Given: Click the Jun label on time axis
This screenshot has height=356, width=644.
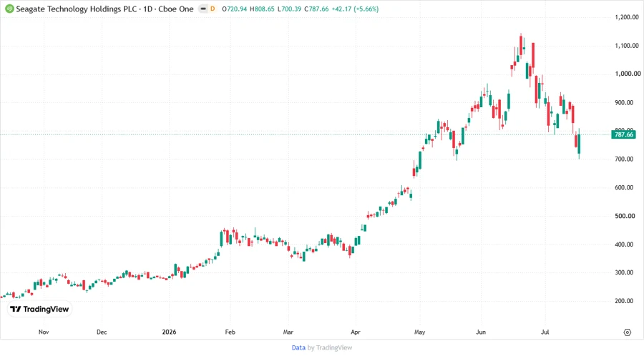Looking at the screenshot, I should click(481, 332).
